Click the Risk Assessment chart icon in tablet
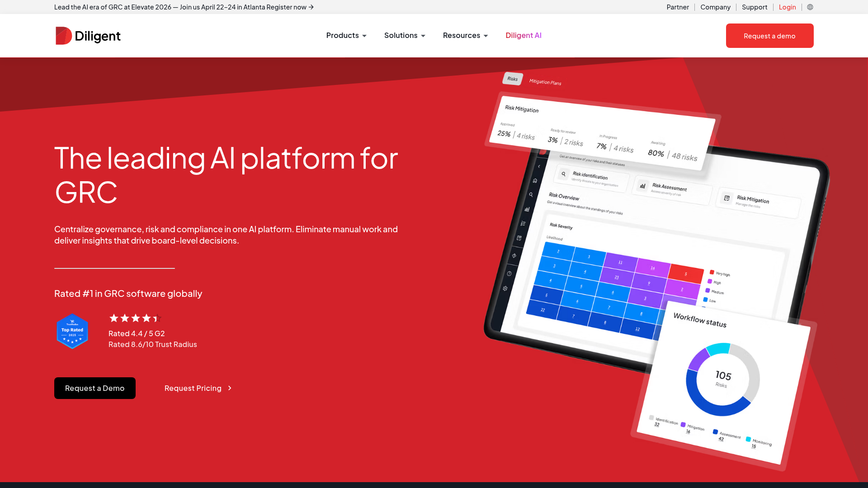The image size is (868, 488). click(642, 186)
